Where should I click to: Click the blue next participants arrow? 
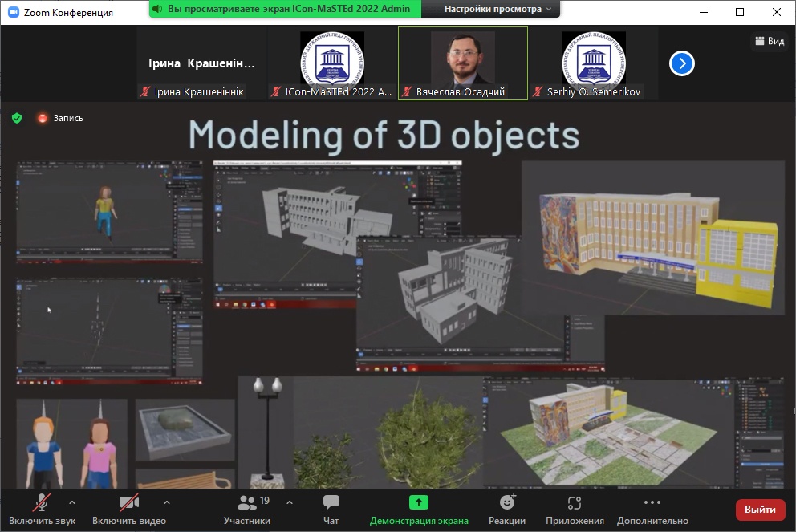coord(681,63)
